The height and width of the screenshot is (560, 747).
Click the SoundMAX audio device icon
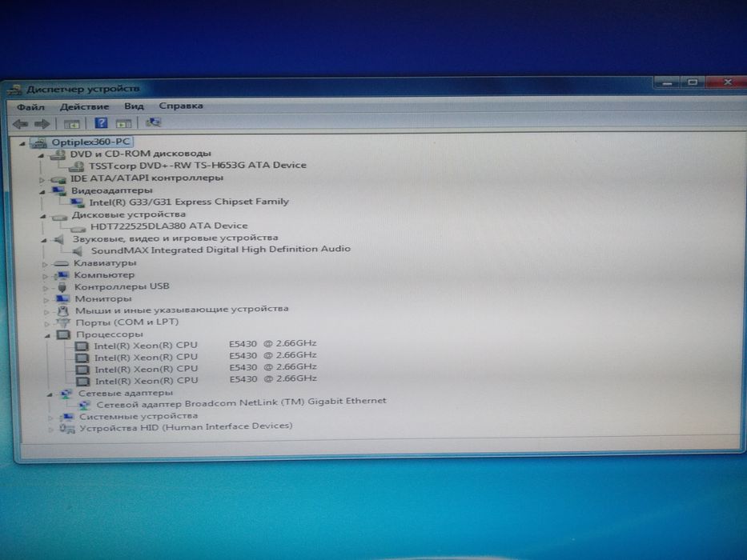(78, 251)
